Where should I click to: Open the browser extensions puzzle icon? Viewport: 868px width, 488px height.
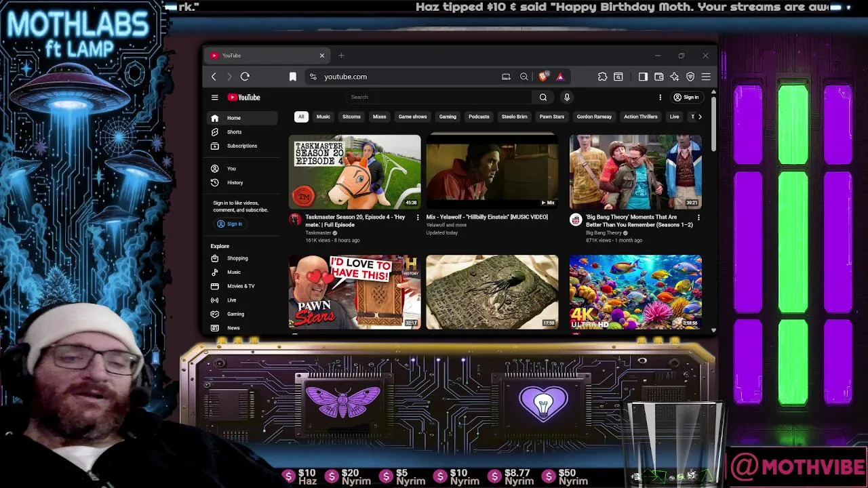(x=602, y=77)
